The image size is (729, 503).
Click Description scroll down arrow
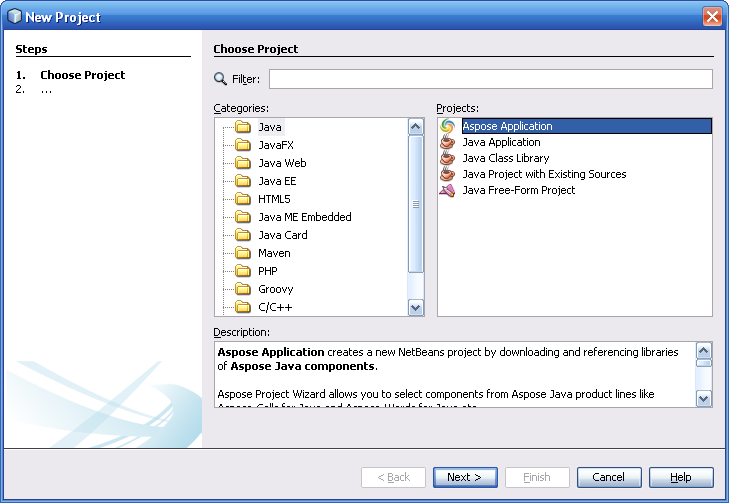[x=703, y=398]
